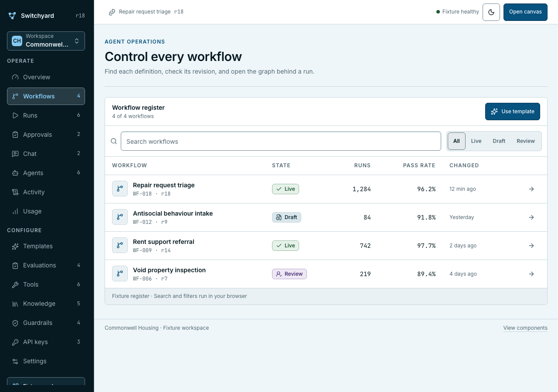Viewport: 558px width, 392px height.
Task: Filter workflows by Live state
Action: point(476,141)
